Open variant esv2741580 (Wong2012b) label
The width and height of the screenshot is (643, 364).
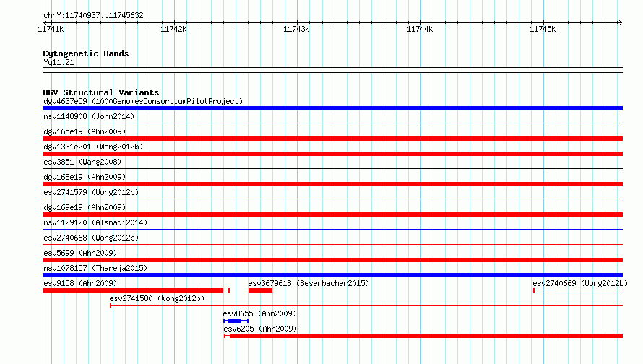click(x=157, y=298)
